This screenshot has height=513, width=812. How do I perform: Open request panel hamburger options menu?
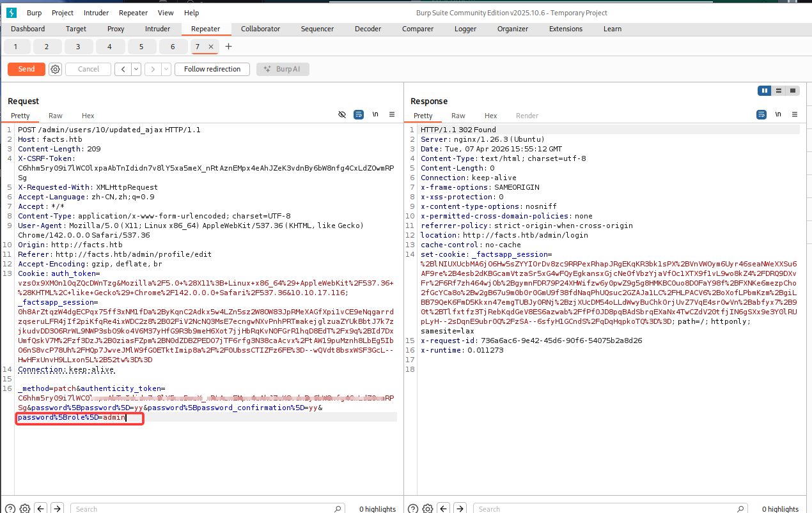(x=392, y=114)
